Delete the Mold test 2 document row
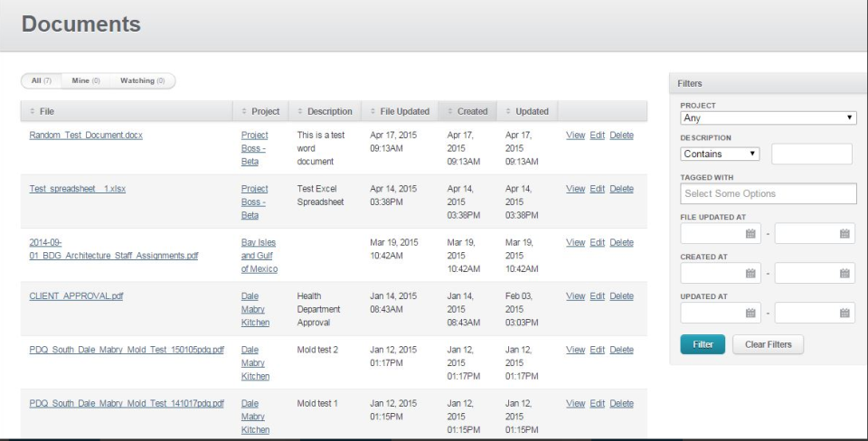This screenshot has width=868, height=441. point(622,350)
